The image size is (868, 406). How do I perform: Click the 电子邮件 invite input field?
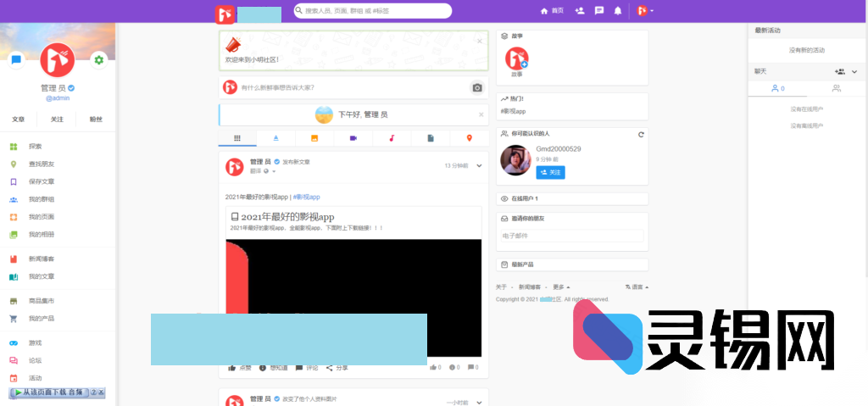(572, 236)
